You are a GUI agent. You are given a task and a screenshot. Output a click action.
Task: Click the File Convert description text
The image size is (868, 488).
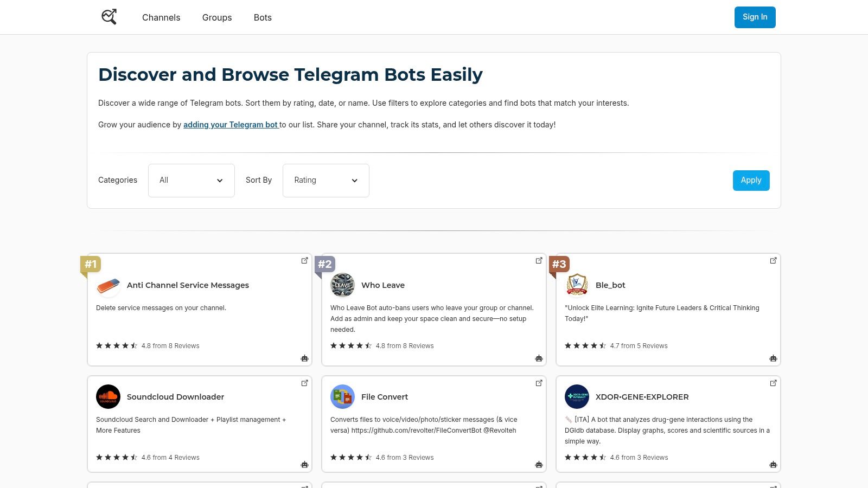coord(424,425)
